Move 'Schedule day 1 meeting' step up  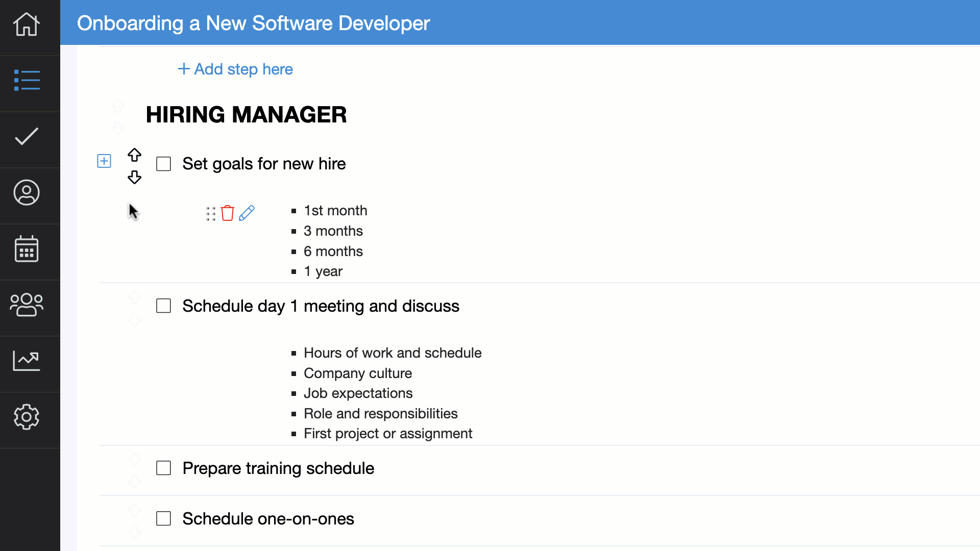point(134,297)
